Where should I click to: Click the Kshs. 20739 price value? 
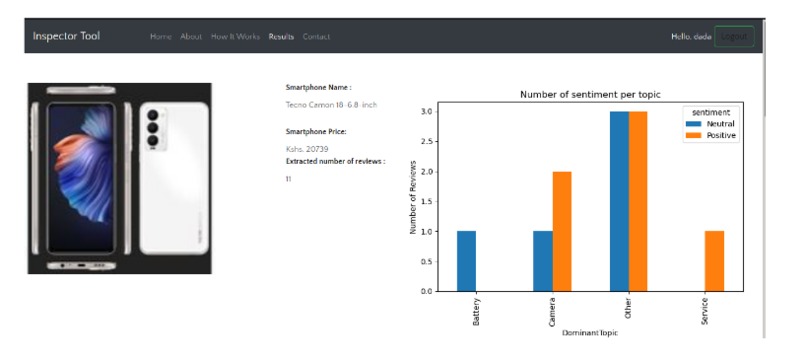pyautogui.click(x=307, y=149)
